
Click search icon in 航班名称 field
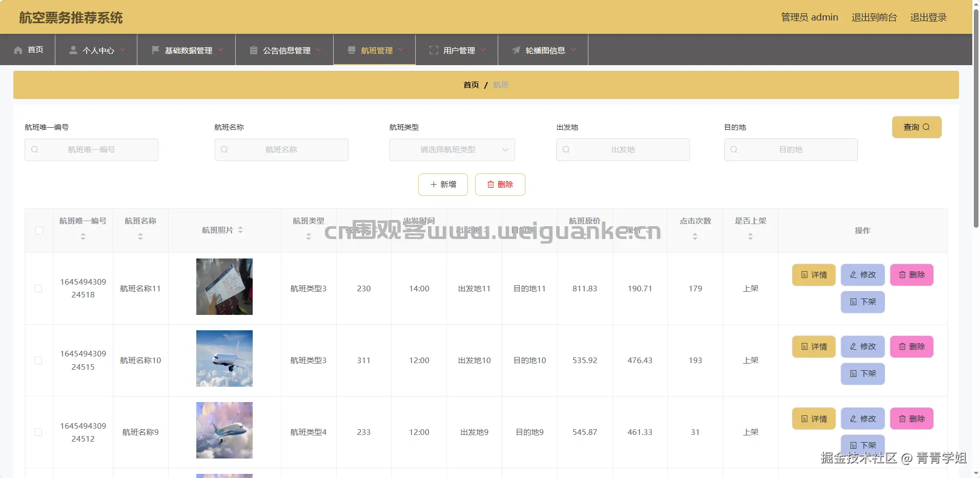224,150
